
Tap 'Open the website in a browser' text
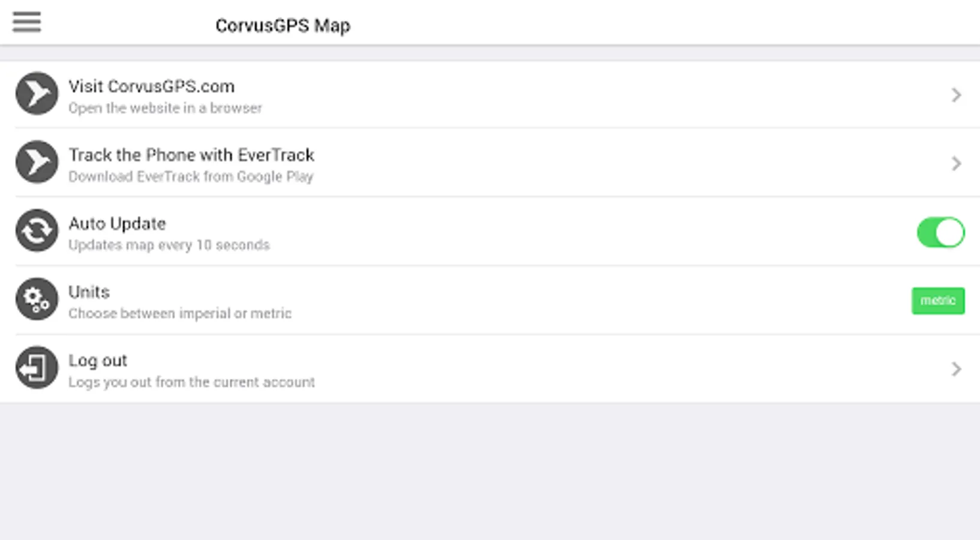coord(165,108)
